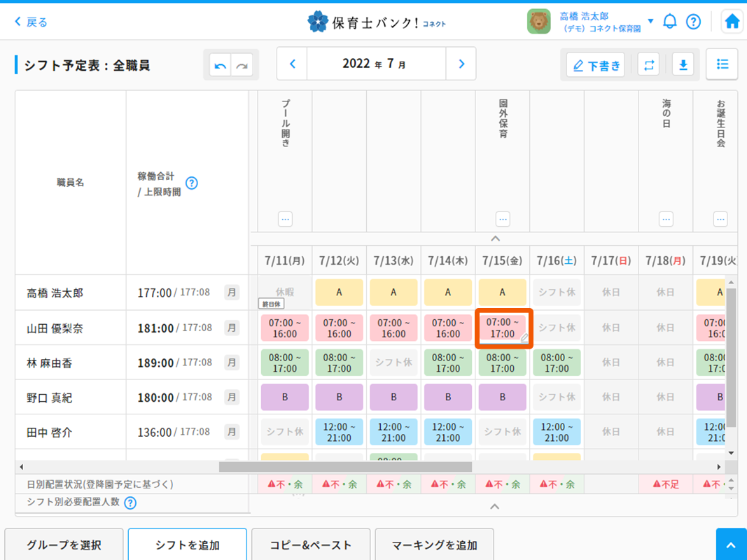
Task: Select 山田 優梨奈's 7/15 shift cell
Action: [x=503, y=328]
